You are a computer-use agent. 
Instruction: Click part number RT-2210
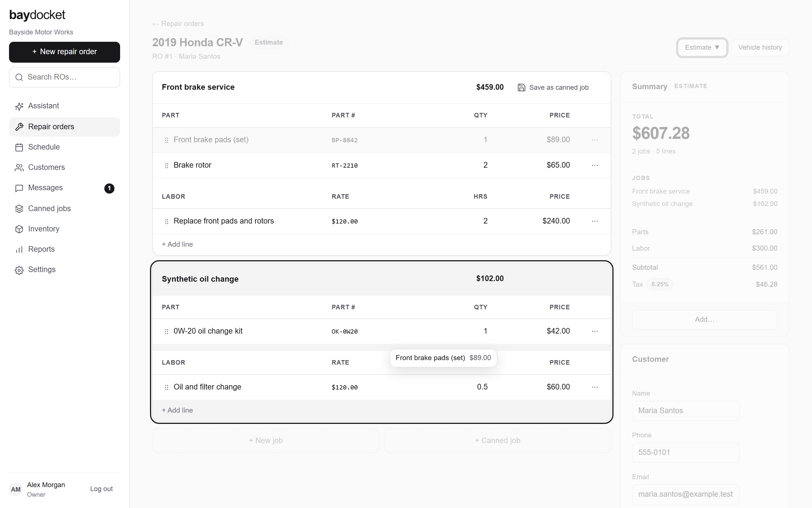coord(345,166)
